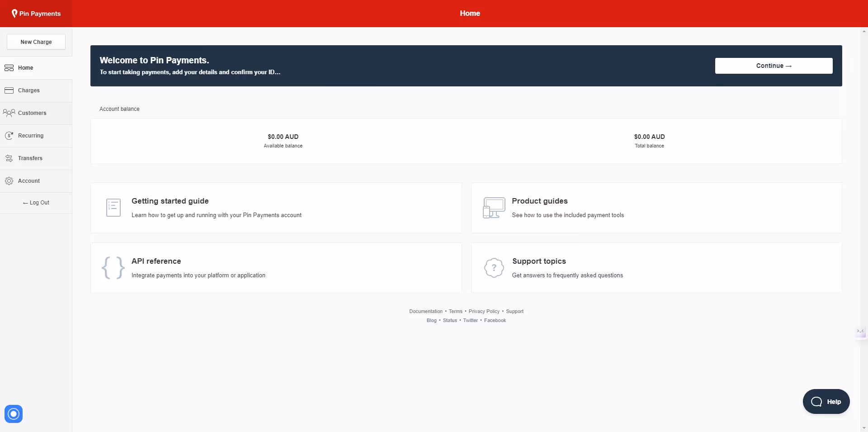Open the Help chat bubble
Image resolution: width=868 pixels, height=432 pixels.
coord(826,402)
